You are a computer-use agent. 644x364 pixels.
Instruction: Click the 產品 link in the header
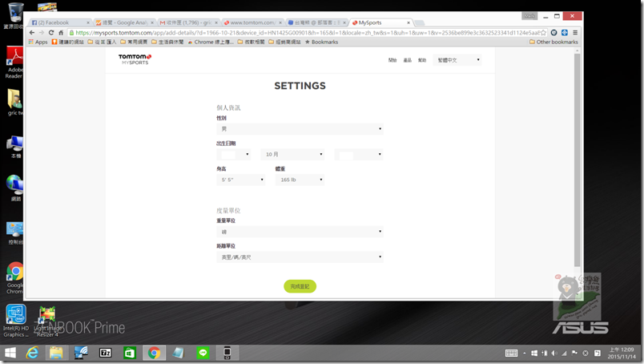point(408,60)
